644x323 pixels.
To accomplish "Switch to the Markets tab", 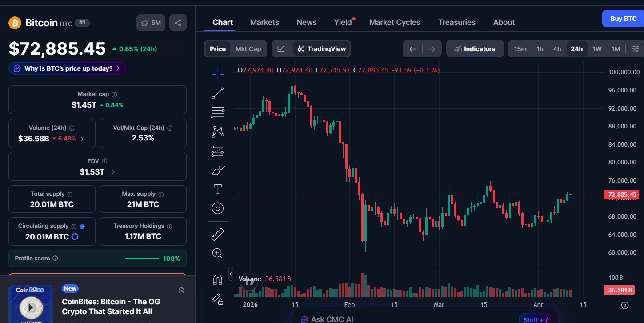I will 264,22.
